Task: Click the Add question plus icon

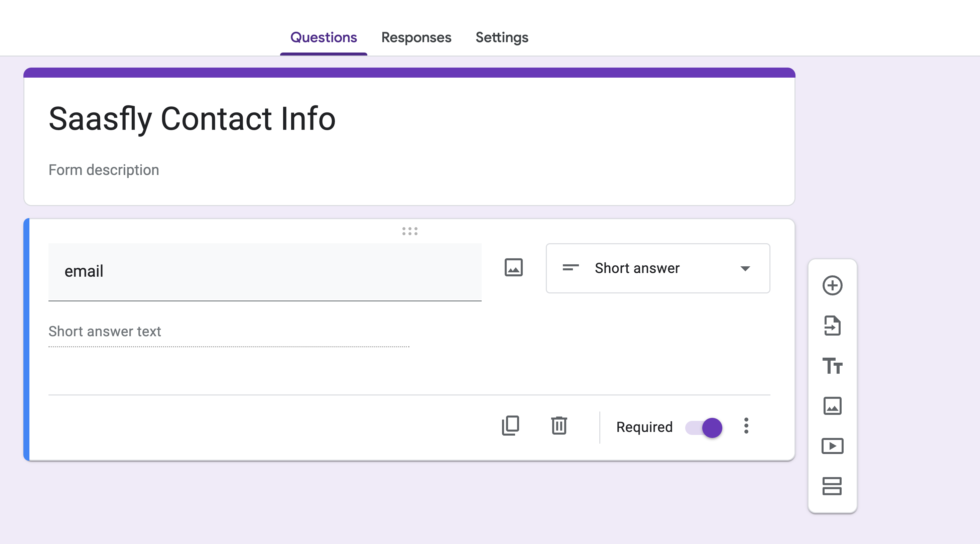Action: point(832,285)
